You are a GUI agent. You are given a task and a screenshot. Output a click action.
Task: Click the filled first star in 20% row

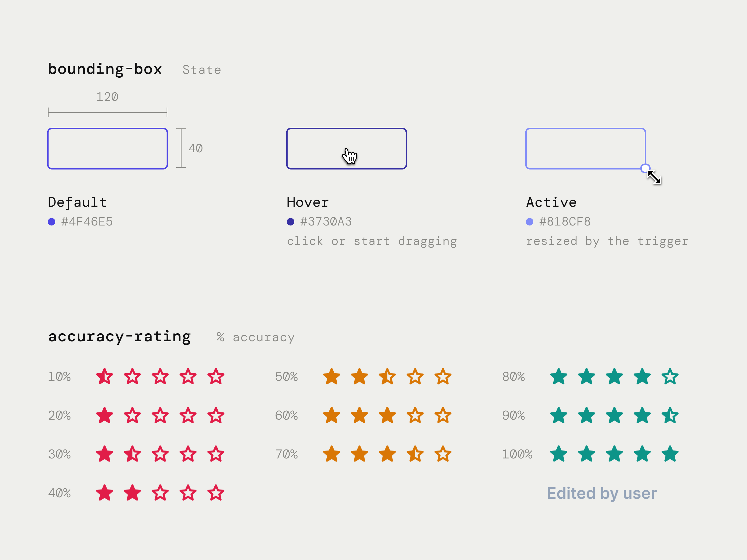tap(104, 415)
